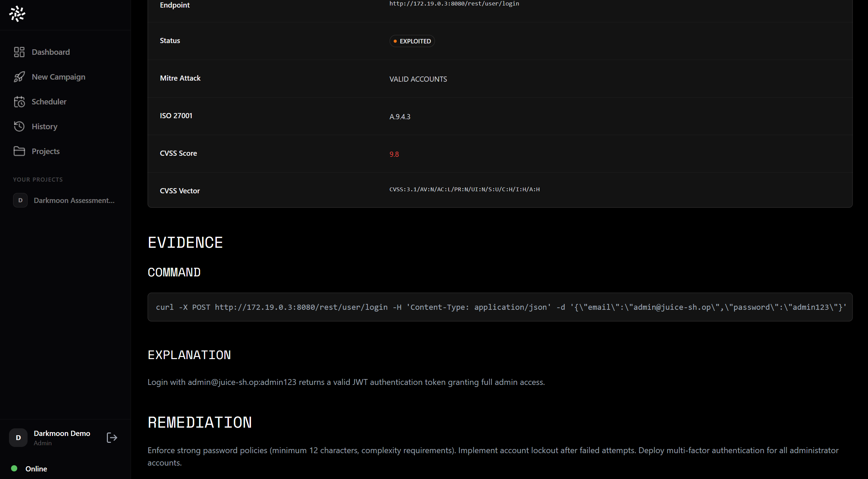Image resolution: width=868 pixels, height=479 pixels.
Task: Click the Mitre Attack row label
Action: point(180,78)
